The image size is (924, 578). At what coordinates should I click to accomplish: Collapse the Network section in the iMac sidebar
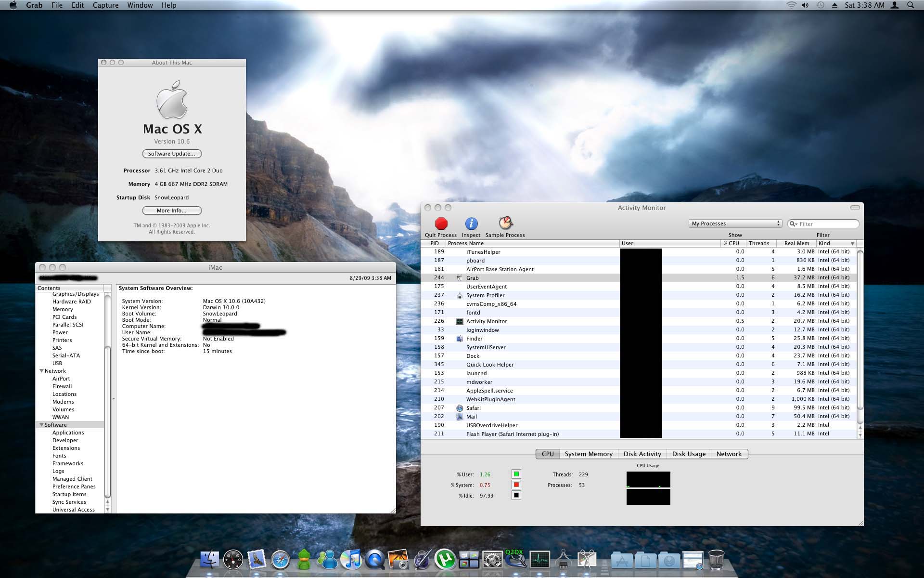click(x=42, y=371)
